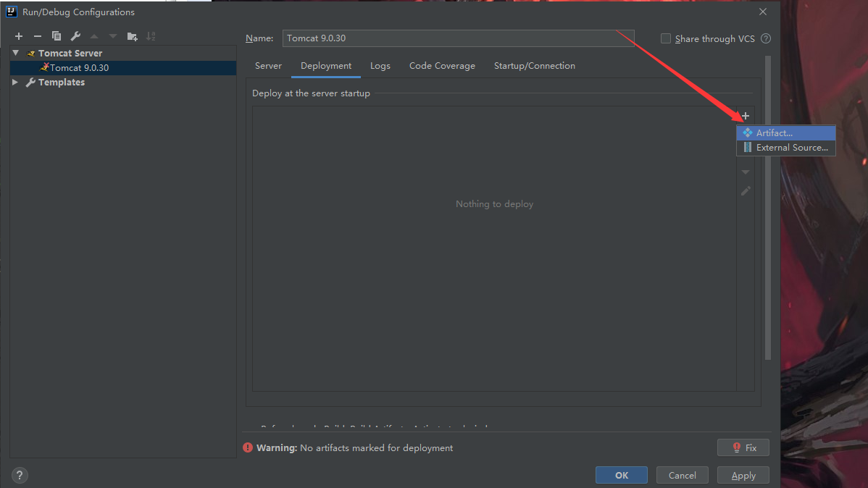868x488 pixels.
Task: Click IntelliJ logo in title bar
Action: click(x=11, y=12)
